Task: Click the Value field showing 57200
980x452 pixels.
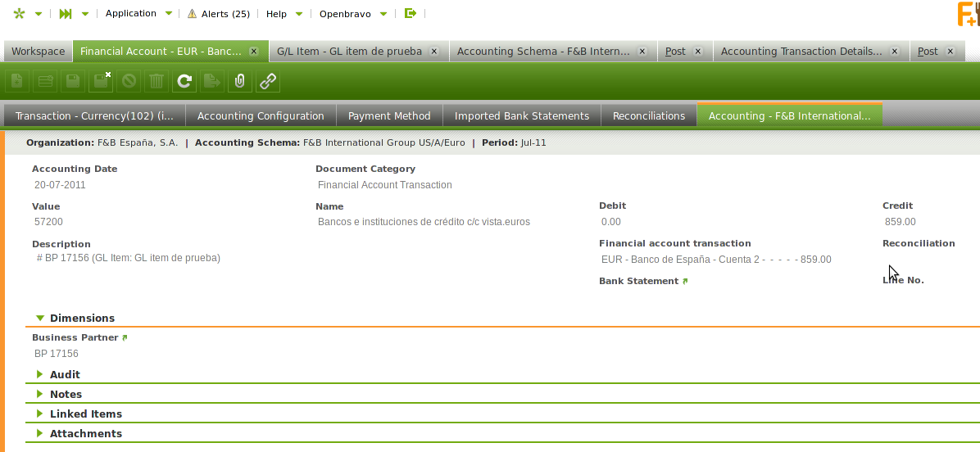Action: 48,222
